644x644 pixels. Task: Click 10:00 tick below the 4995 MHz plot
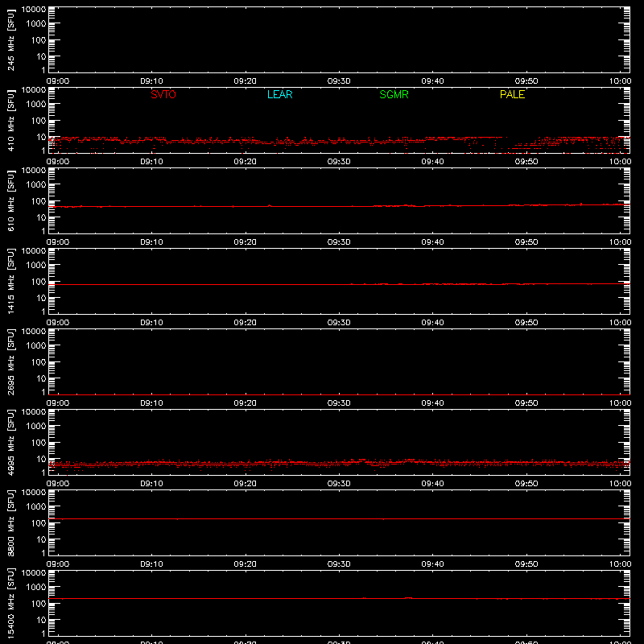(620, 484)
